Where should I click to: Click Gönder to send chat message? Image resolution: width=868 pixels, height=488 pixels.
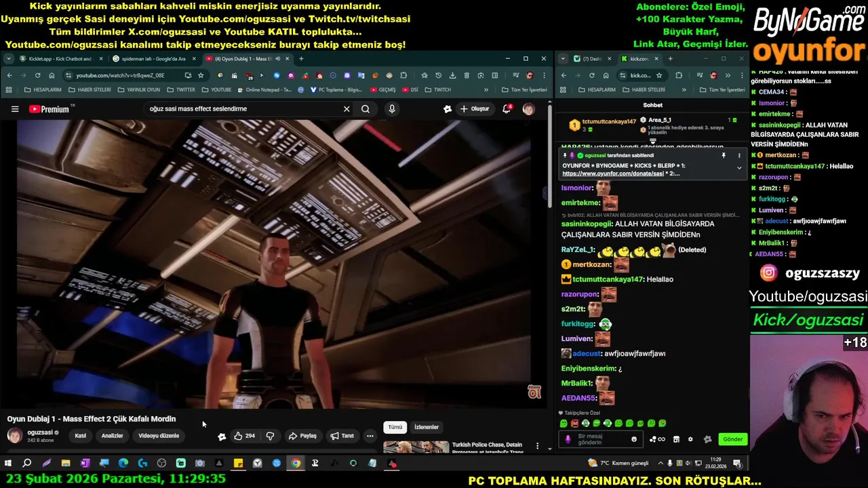[732, 439]
